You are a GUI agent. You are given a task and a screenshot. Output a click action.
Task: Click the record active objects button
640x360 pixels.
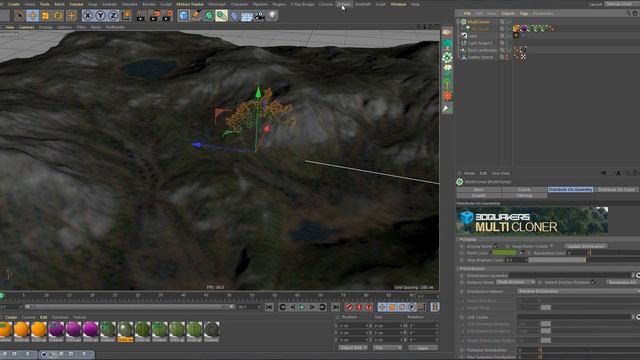click(x=349, y=307)
